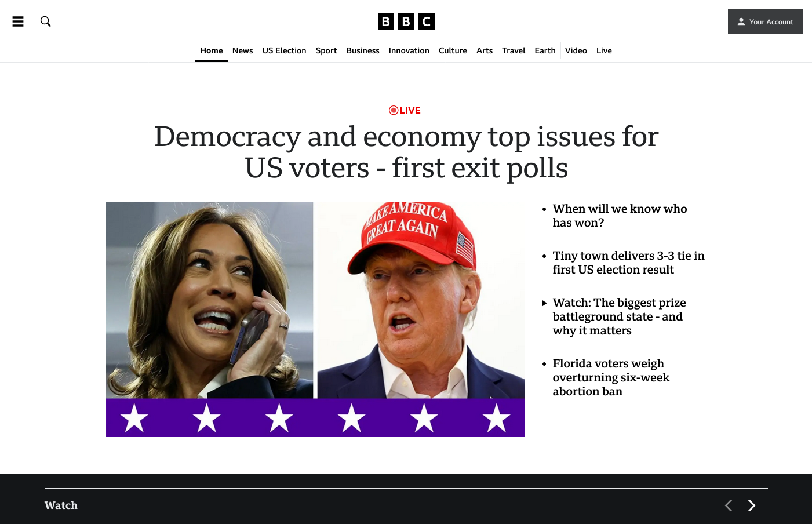The image size is (812, 524).
Task: Go to the US Election section
Action: tap(284, 50)
